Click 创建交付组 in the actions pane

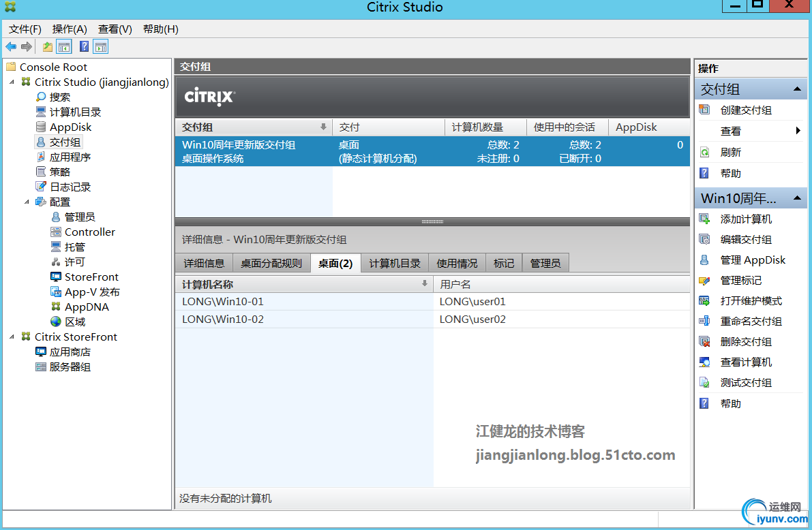(x=746, y=110)
